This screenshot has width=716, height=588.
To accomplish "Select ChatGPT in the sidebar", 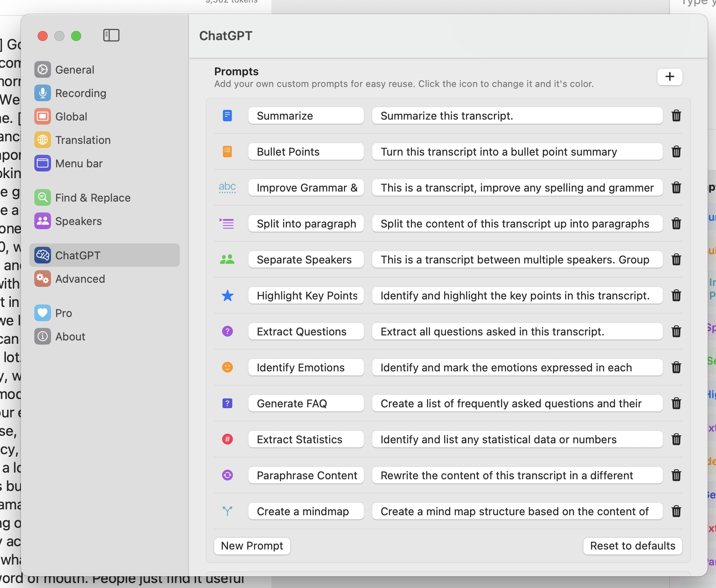I will (x=105, y=256).
